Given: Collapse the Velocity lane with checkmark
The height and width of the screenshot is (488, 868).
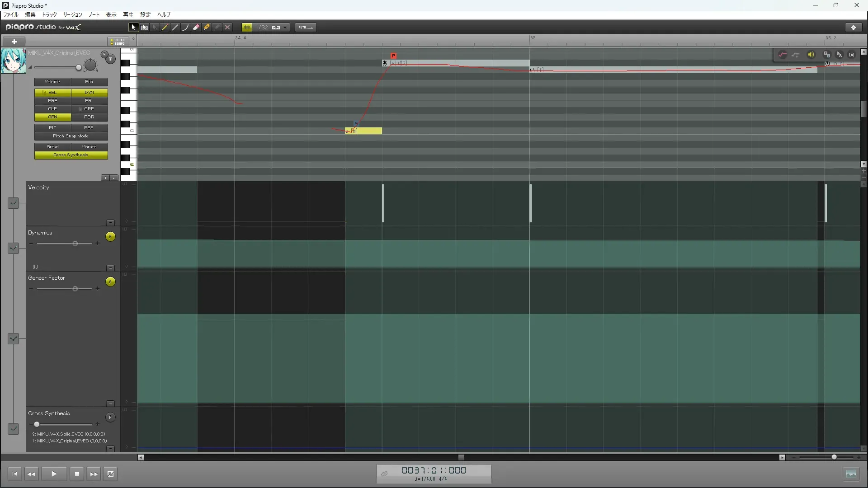Looking at the screenshot, I should pos(14,203).
